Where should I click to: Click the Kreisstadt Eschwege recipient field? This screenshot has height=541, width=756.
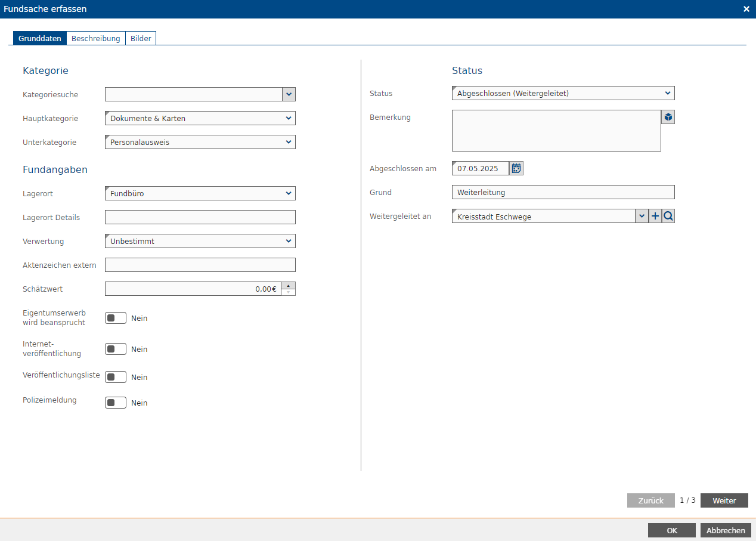[544, 216]
